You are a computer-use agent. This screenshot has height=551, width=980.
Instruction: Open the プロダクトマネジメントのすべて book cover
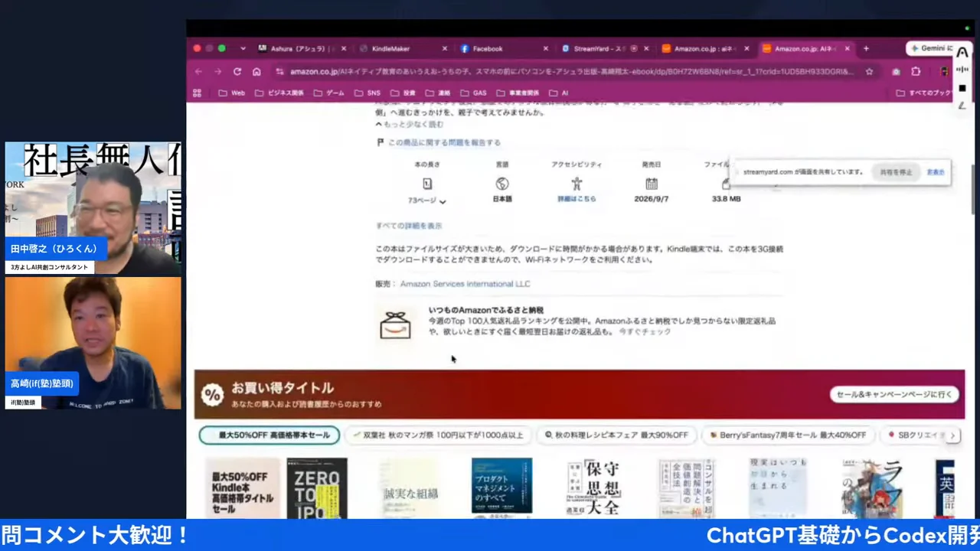tap(501, 488)
